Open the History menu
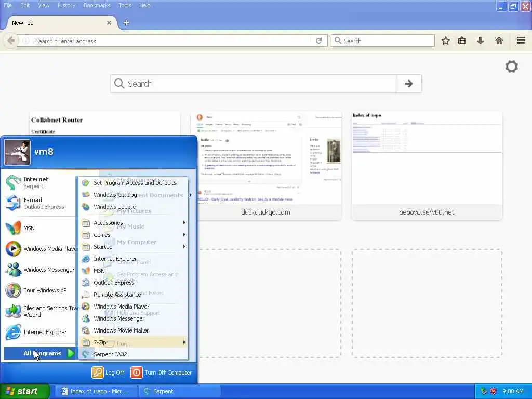Viewport: 532px width, 399px height. 66,5
